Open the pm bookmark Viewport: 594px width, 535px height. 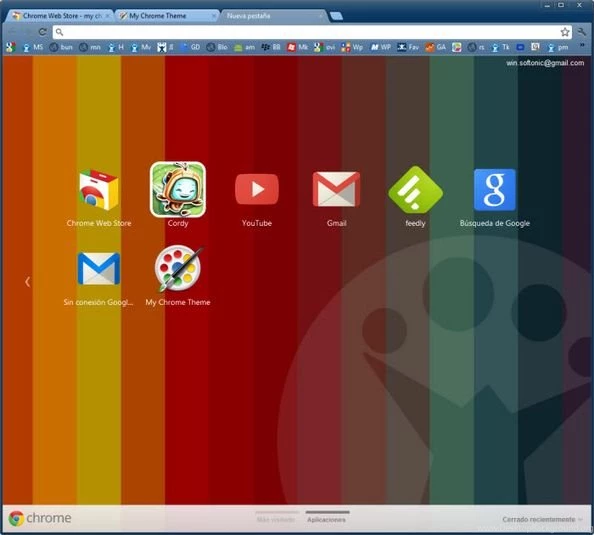click(558, 47)
